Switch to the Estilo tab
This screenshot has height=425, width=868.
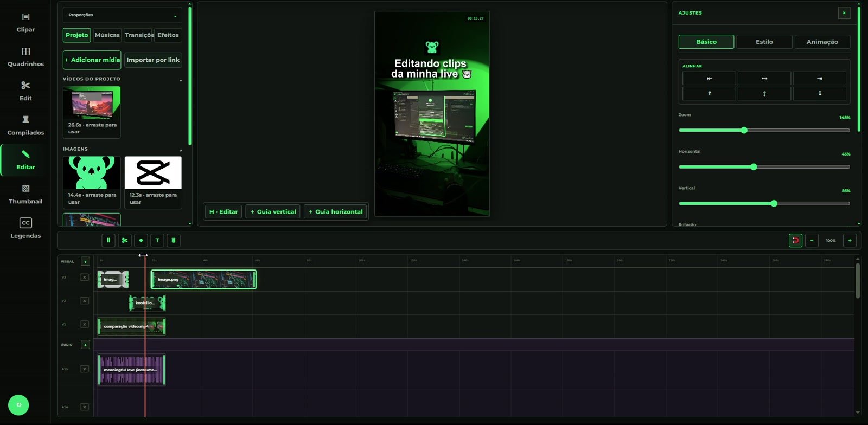[x=764, y=42]
